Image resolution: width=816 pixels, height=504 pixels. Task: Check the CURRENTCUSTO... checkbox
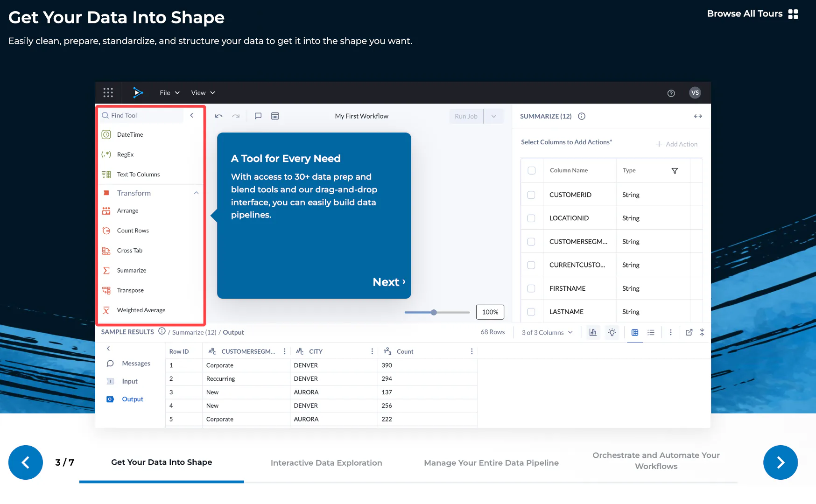pos(531,265)
